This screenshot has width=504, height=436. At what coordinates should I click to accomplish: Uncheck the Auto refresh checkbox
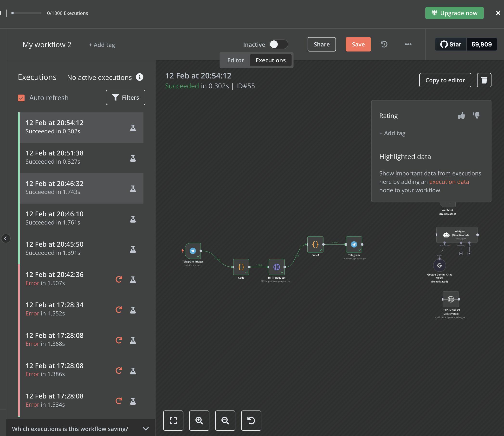pos(21,98)
